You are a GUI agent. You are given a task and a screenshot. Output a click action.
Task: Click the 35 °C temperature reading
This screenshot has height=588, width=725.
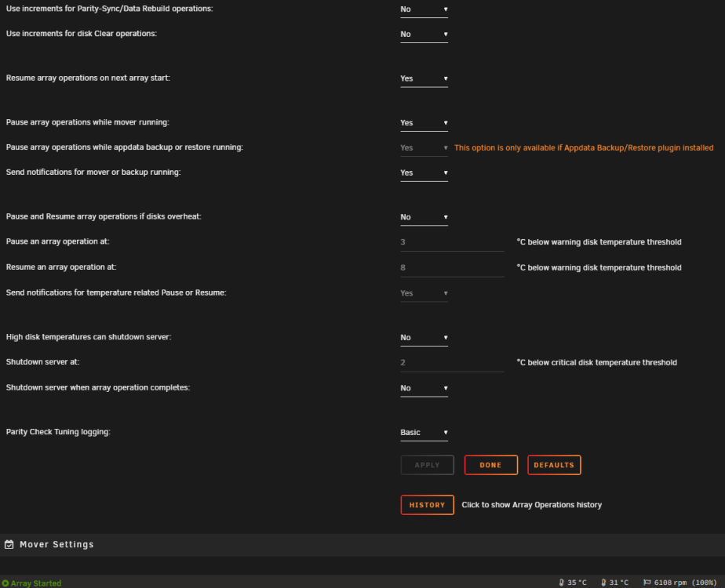coord(577,583)
